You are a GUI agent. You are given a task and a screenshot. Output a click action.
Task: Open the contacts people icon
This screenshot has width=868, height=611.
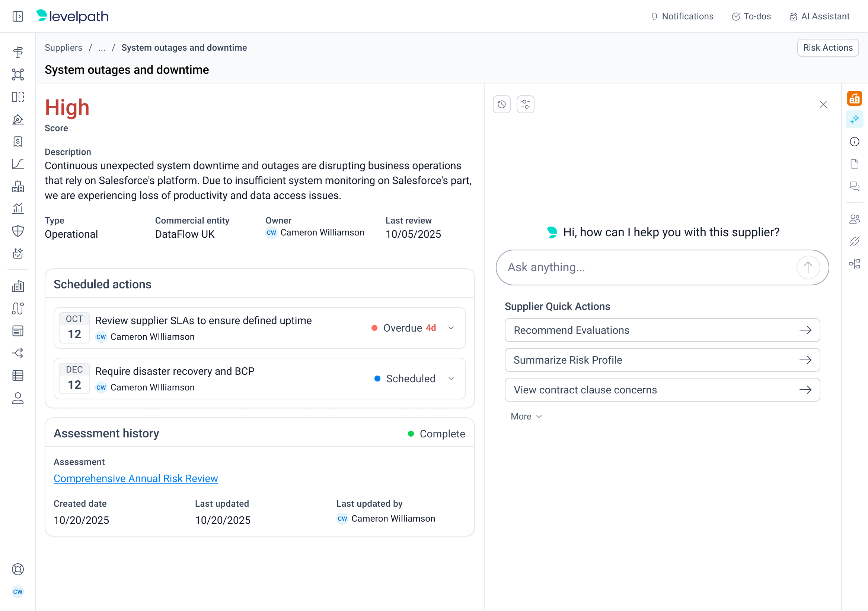click(x=854, y=219)
